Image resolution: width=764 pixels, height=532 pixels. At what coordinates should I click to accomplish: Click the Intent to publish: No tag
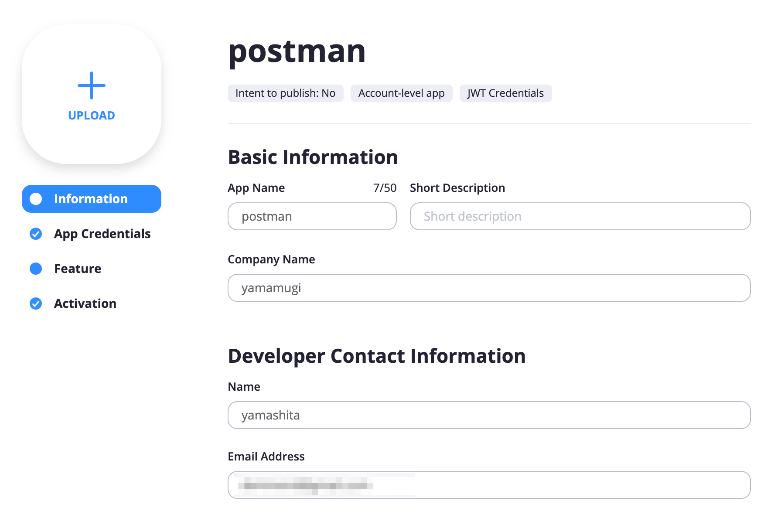[286, 93]
